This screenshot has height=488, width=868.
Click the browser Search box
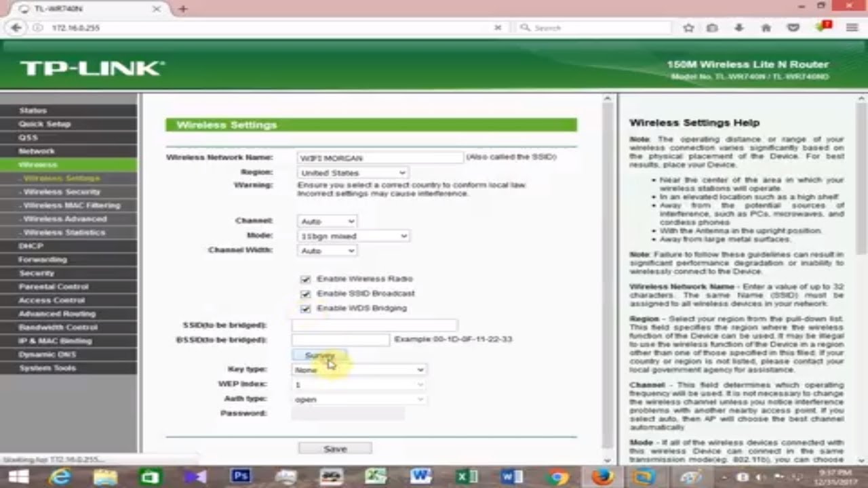point(593,28)
